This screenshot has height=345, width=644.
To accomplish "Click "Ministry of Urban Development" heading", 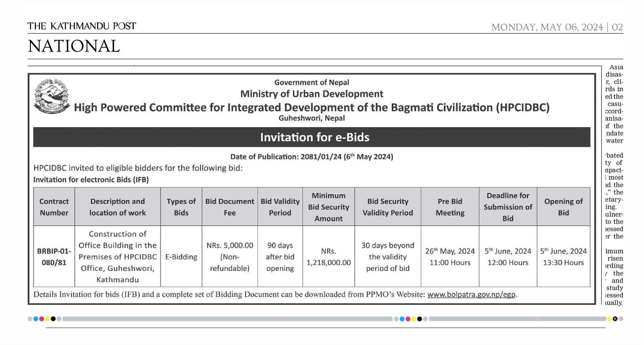I will pos(312,94).
